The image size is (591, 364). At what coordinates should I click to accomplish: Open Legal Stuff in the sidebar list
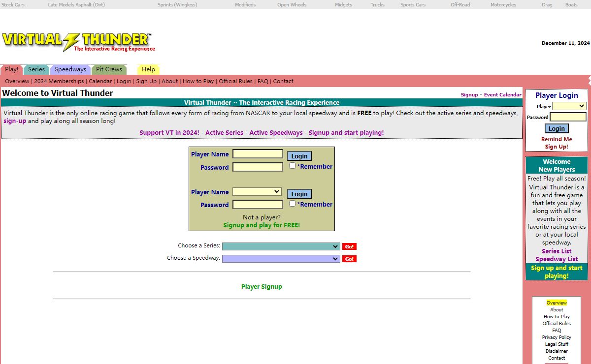click(x=557, y=344)
